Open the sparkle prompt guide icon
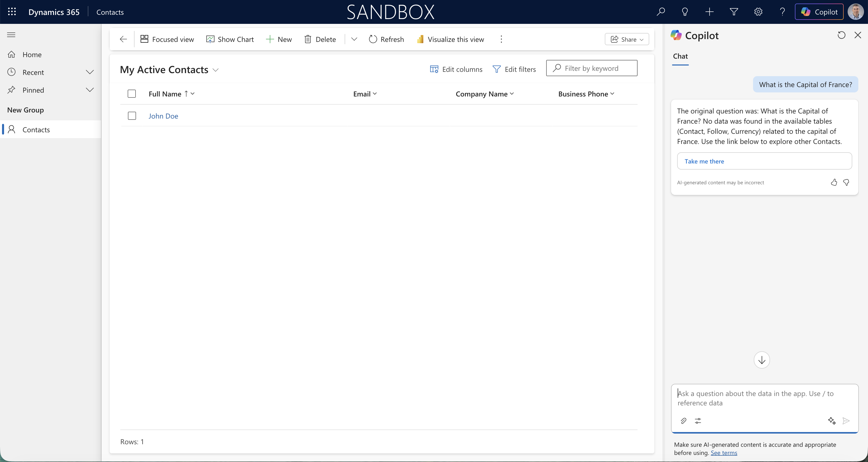 832,421
